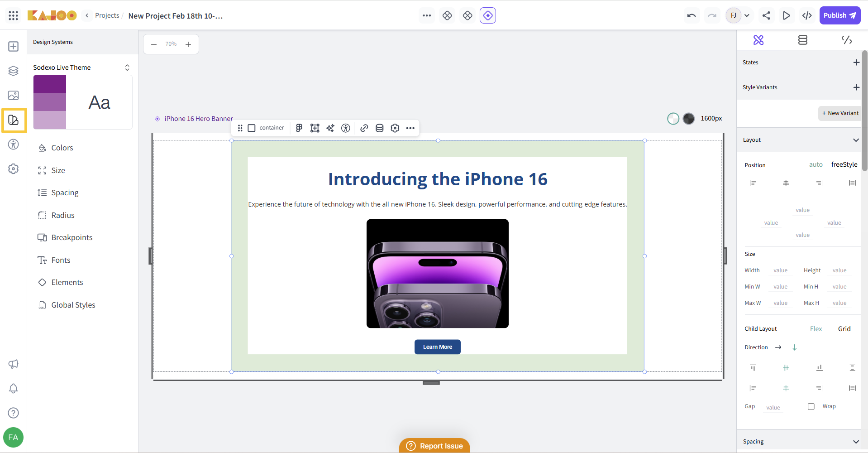Screen dimensions: 868x453
Task: Select freeStyle position mode
Action: pyautogui.click(x=844, y=164)
